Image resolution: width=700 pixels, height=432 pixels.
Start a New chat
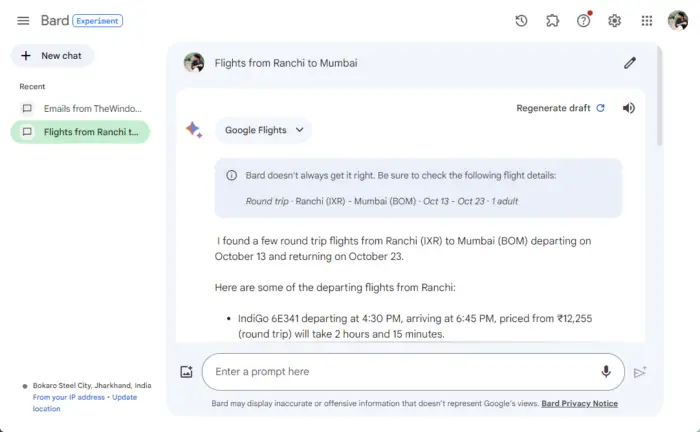(x=52, y=56)
